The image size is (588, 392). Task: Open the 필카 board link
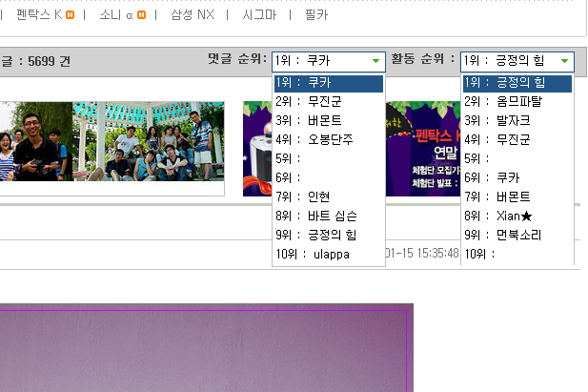315,15
